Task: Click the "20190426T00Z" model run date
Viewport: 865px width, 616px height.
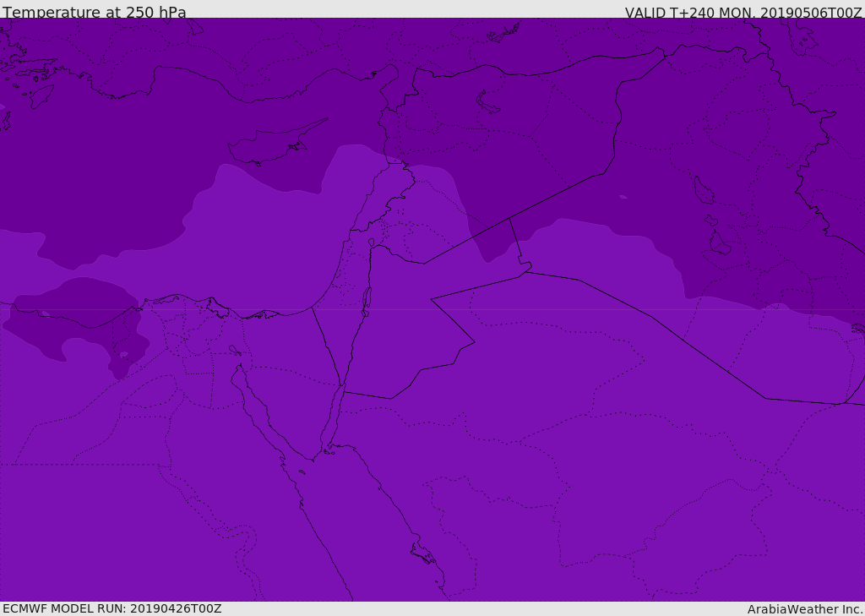Action: tap(176, 608)
